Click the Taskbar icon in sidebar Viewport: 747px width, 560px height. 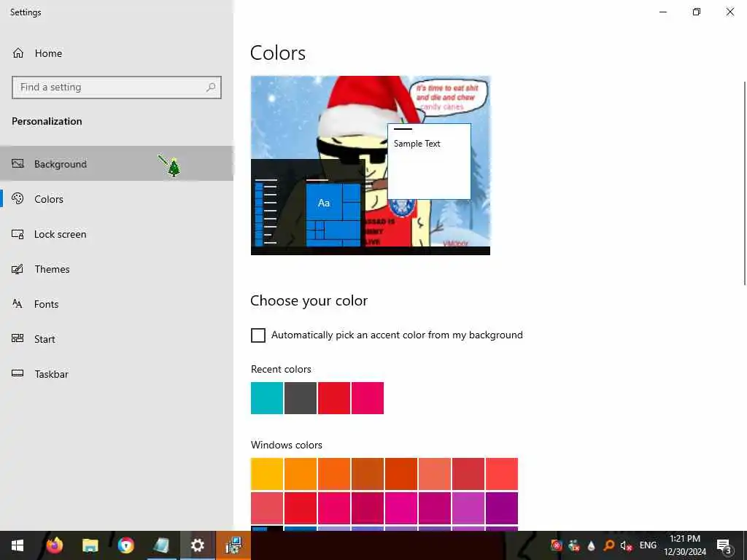(18, 374)
